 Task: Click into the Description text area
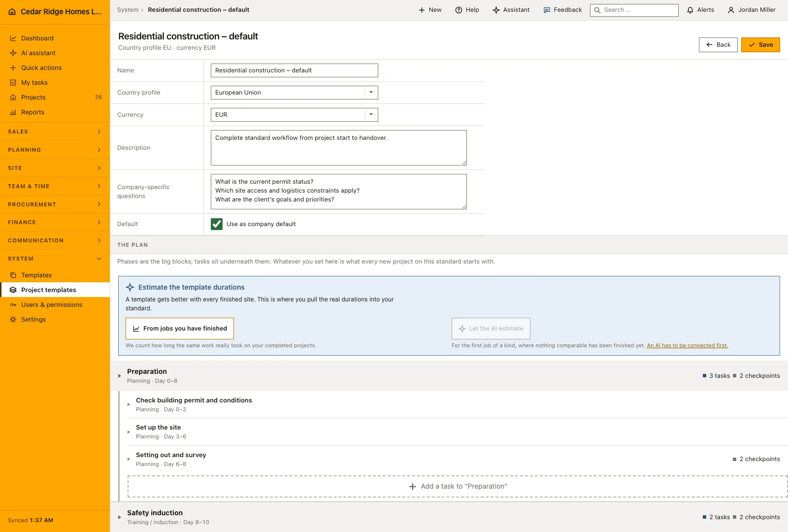[x=339, y=148]
